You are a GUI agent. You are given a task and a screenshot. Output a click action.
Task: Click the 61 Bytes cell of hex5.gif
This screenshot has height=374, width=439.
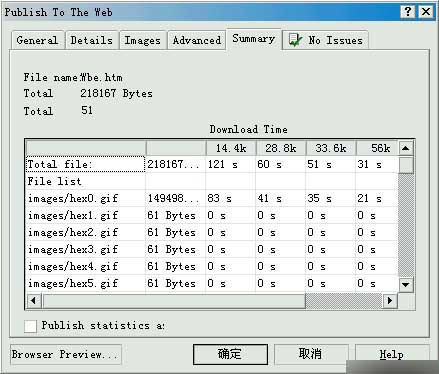175,283
